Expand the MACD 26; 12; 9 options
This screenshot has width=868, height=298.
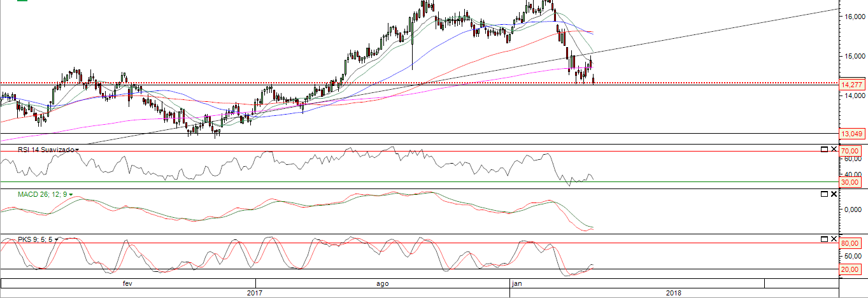pos(71,194)
